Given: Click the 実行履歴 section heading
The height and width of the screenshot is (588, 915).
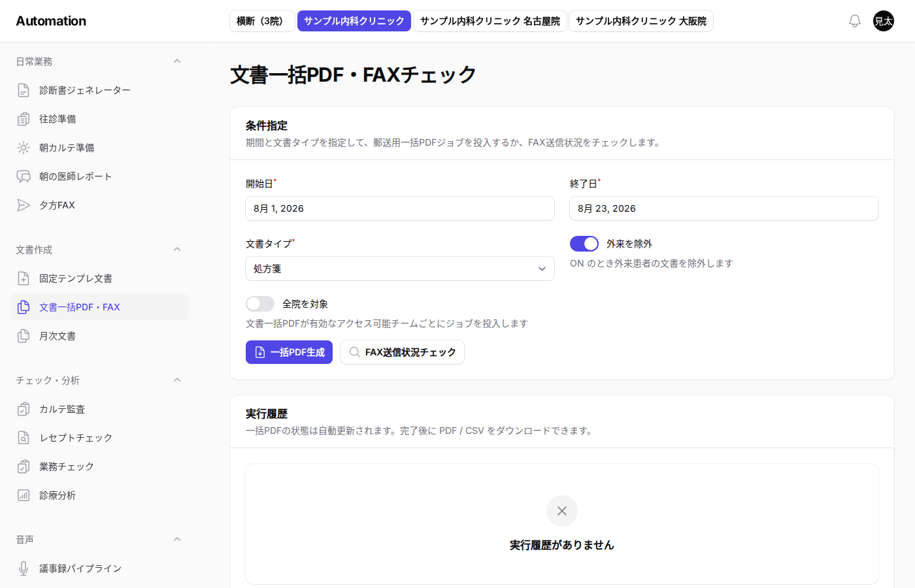Looking at the screenshot, I should (267, 414).
